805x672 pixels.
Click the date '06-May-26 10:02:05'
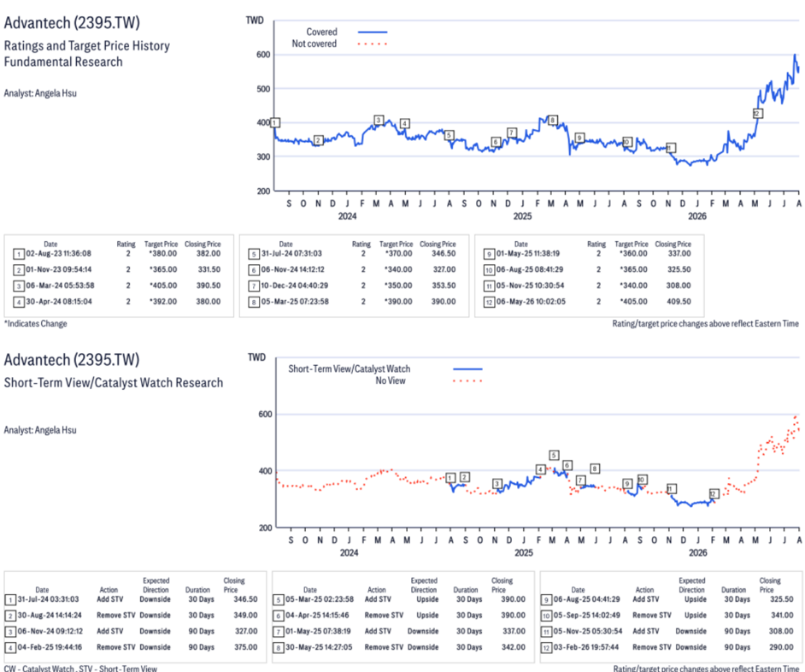coord(531,302)
